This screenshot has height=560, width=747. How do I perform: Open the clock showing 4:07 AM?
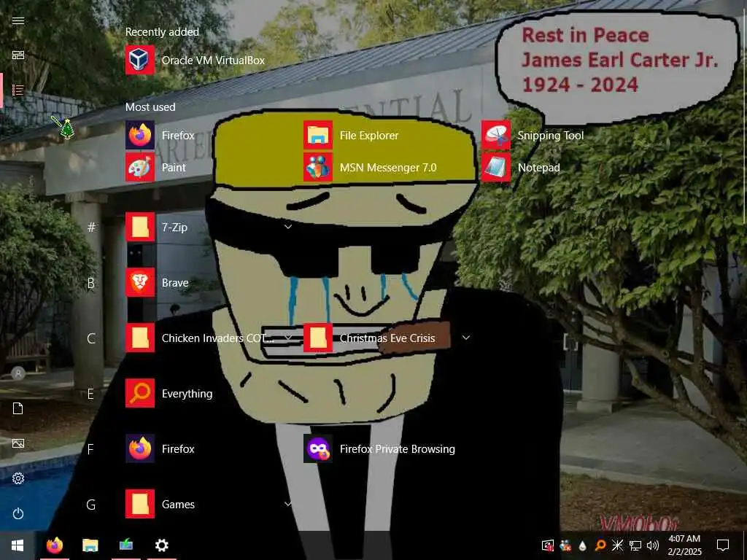(x=684, y=545)
